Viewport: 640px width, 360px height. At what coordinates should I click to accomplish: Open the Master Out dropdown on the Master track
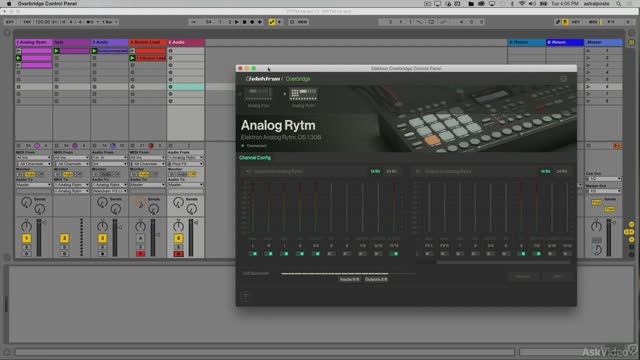tap(603, 191)
